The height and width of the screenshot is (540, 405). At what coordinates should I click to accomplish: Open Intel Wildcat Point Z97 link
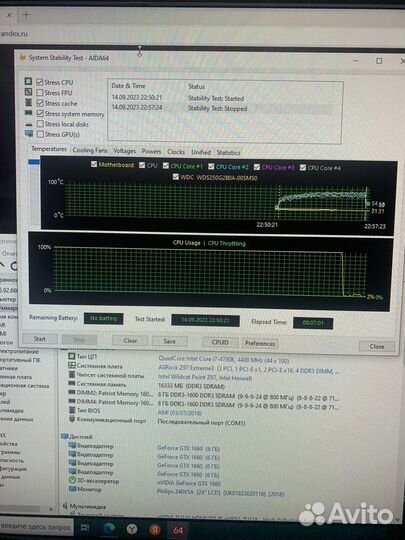205,378
